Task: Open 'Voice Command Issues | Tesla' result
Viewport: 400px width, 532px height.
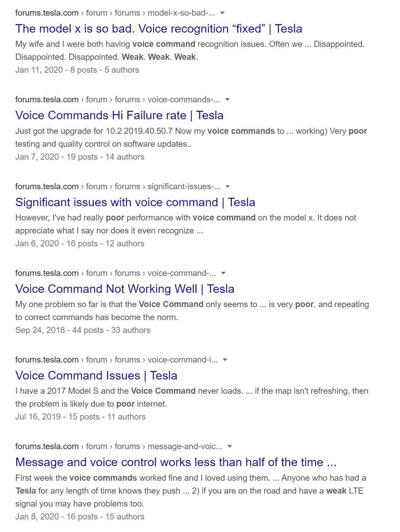Action: point(96,376)
